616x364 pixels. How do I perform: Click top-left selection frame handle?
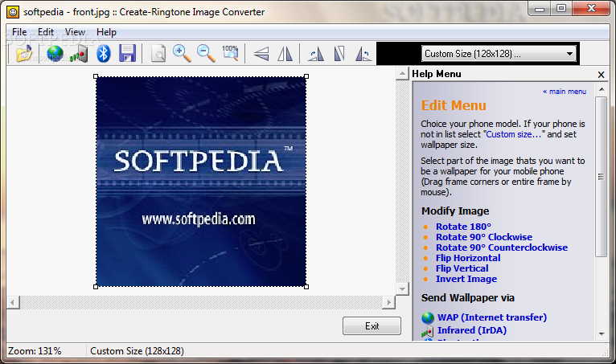coord(96,76)
